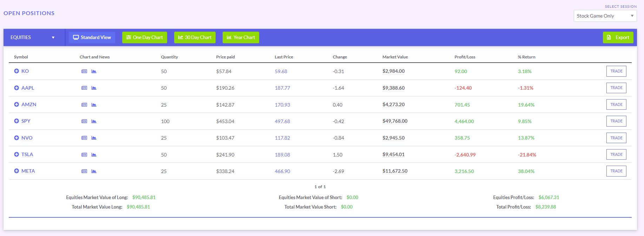Click TRADE button for AAPL
Viewport: 644px width, 236px height.
[x=616, y=88]
